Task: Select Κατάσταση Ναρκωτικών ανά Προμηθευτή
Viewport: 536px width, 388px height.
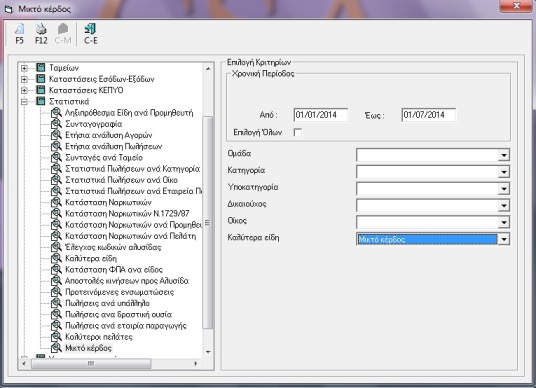Action: (x=133, y=225)
